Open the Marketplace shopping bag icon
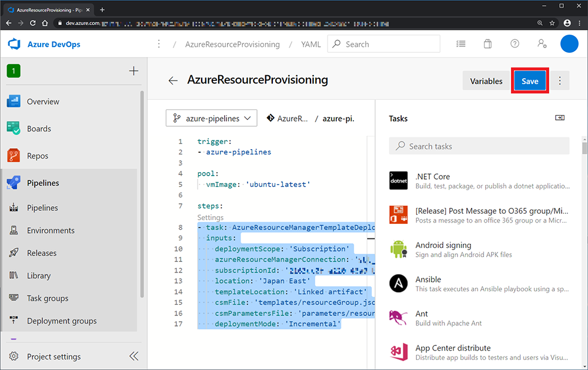Image resolution: width=588 pixels, height=370 pixels. [487, 44]
